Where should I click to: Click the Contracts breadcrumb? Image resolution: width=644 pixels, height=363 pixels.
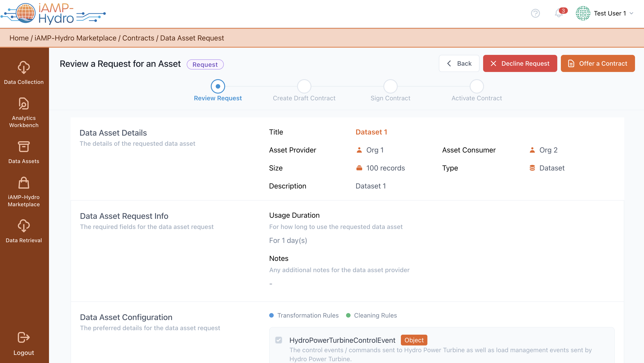pos(138,38)
